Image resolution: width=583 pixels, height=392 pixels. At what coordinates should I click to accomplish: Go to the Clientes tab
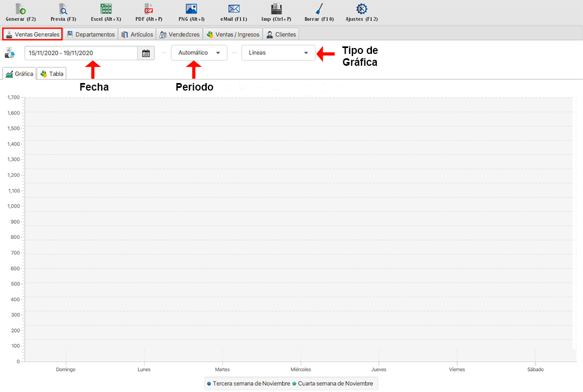point(281,35)
